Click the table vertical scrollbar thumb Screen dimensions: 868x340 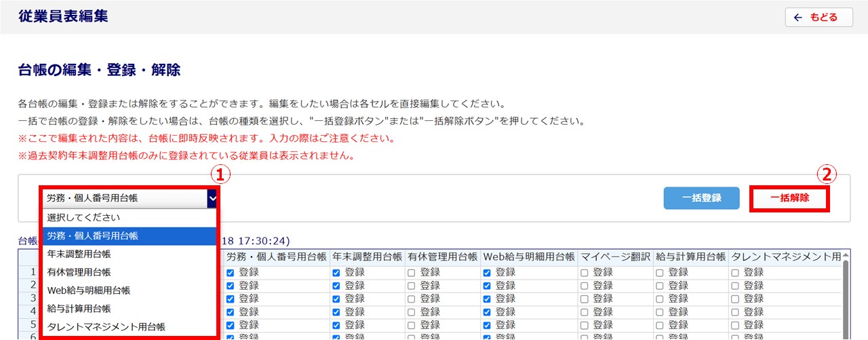point(846,299)
